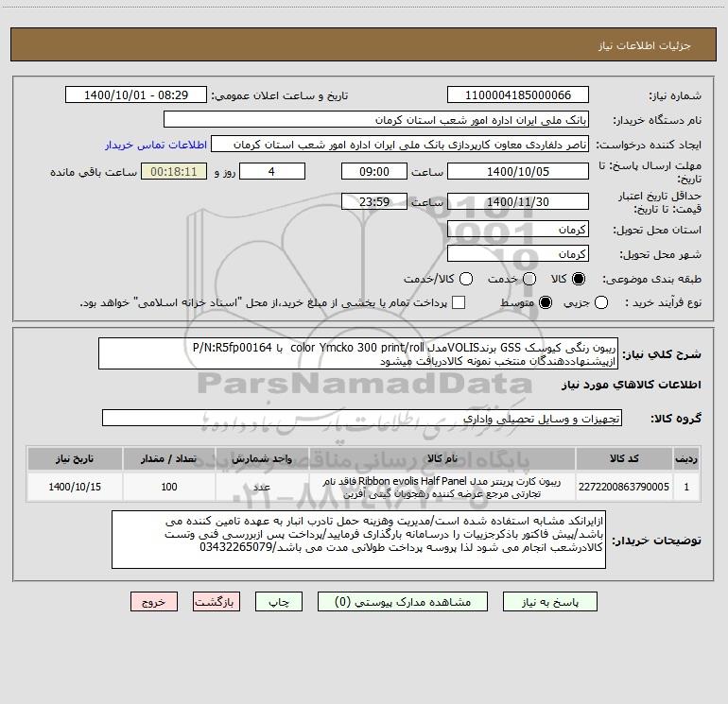Viewport: 728px width, 704px height.
Task: Open the اطلاعات تماس خریدار link
Action: point(156,145)
